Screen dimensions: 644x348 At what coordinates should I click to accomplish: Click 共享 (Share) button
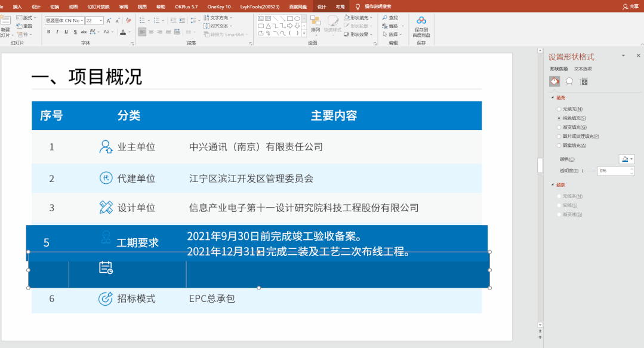click(x=631, y=7)
